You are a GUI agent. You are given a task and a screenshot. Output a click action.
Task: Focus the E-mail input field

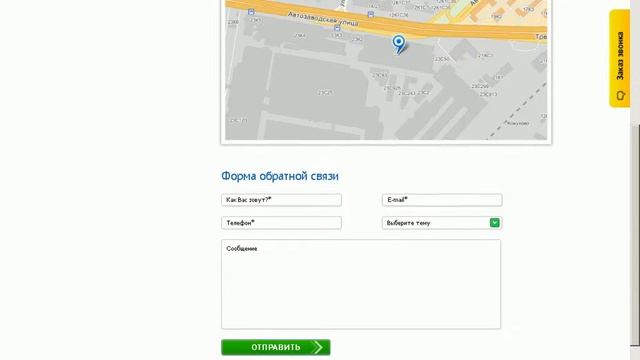[442, 200]
